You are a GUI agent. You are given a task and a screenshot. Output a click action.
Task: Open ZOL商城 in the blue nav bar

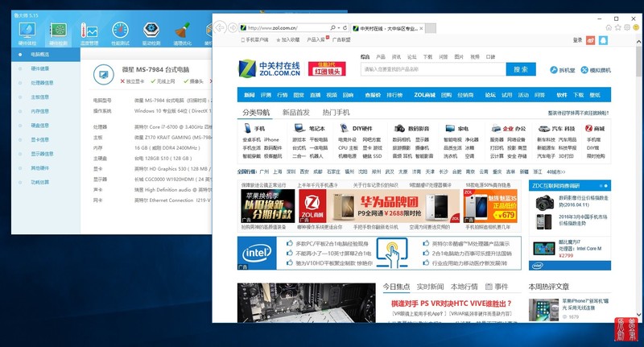(x=424, y=95)
